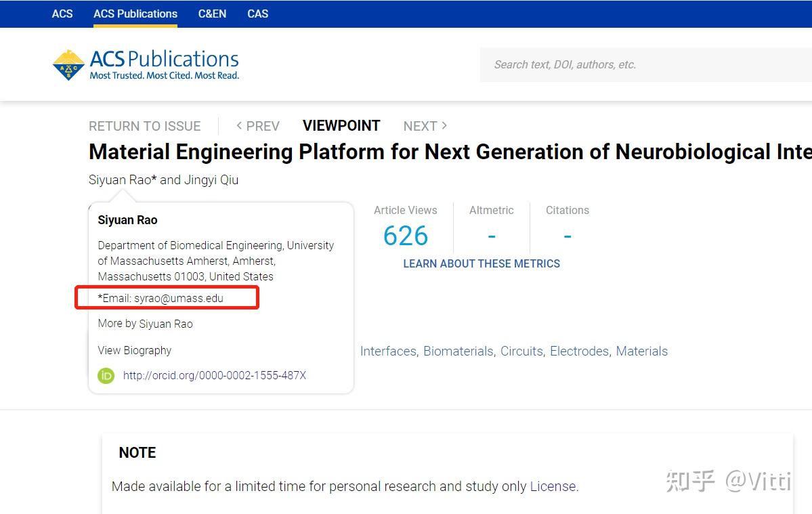This screenshot has height=514, width=812.
Task: Click the email syrao@umass.edu
Action: point(179,298)
